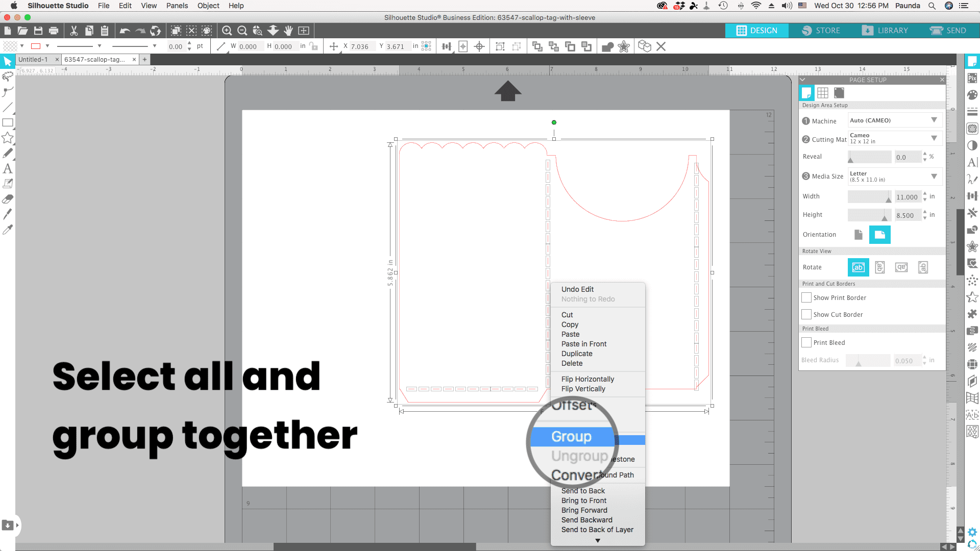Click the Cut scissors icon
The height and width of the screenshot is (551, 980).
click(74, 31)
